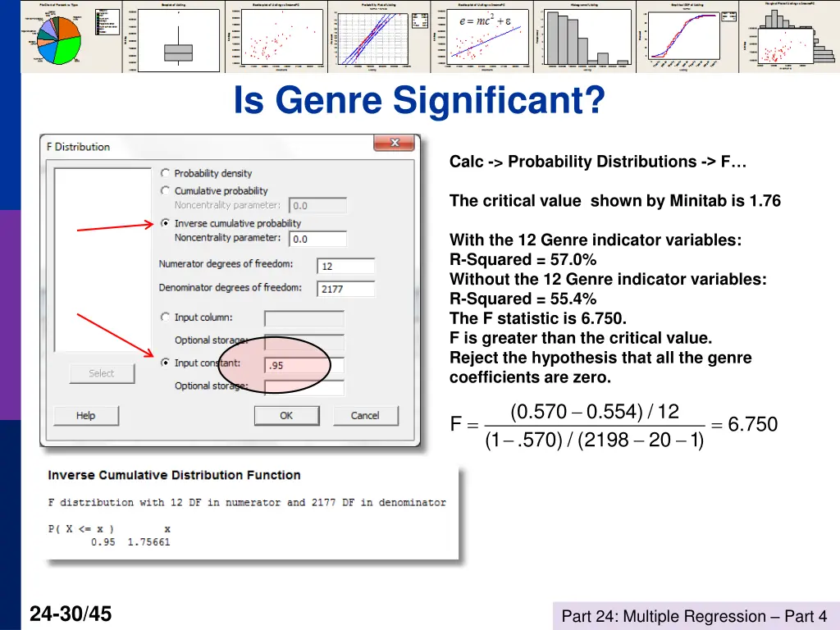
Task: Click the Input constant value field
Action: [304, 365]
